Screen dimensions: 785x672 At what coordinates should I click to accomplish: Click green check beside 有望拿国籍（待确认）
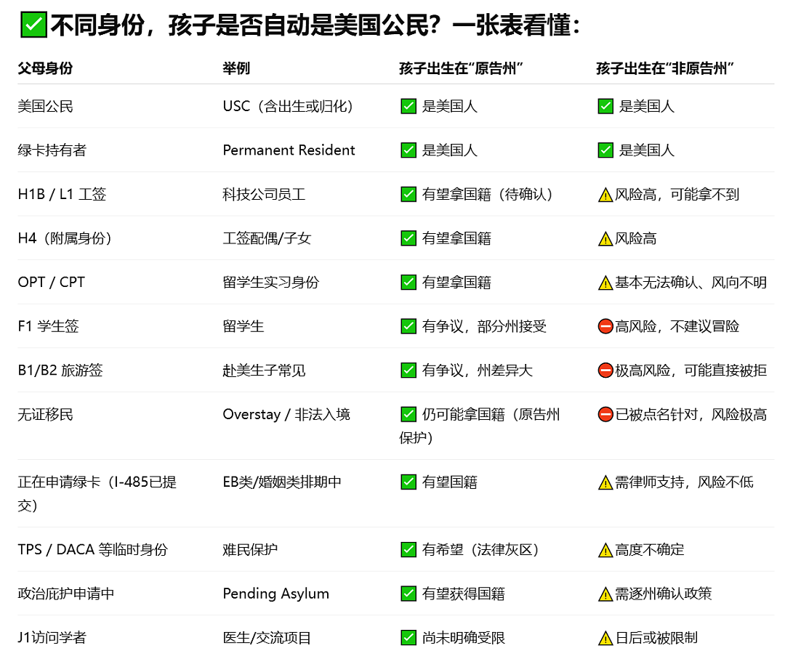(408, 194)
